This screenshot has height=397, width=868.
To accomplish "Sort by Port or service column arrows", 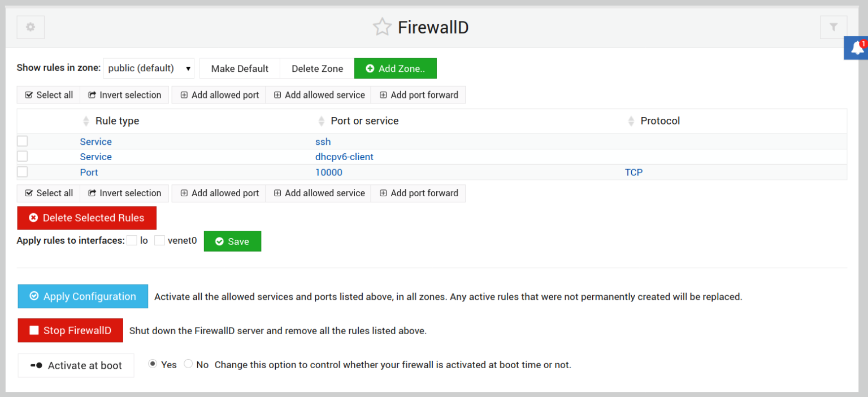I will (x=322, y=121).
